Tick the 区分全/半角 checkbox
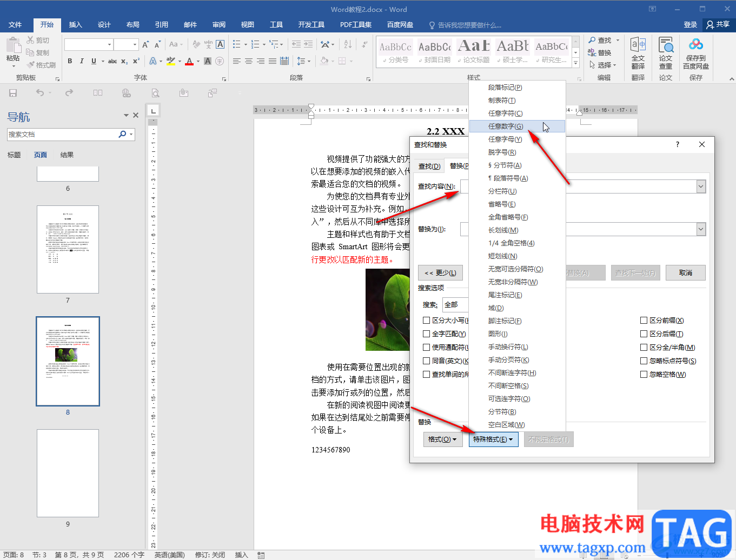 [644, 348]
